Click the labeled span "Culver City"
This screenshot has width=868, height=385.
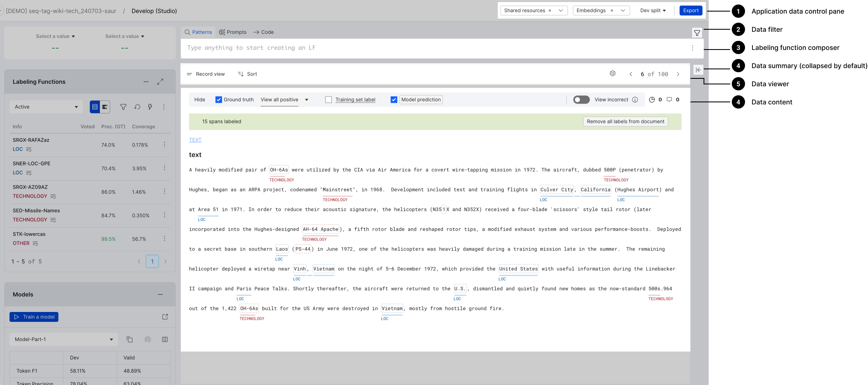(557, 190)
